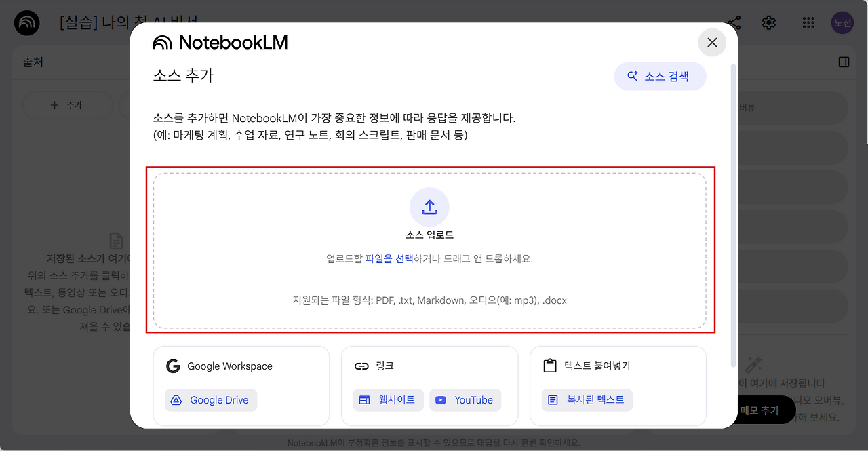Click the website window icon in 웹사이트
The height and width of the screenshot is (451, 868).
(365, 400)
